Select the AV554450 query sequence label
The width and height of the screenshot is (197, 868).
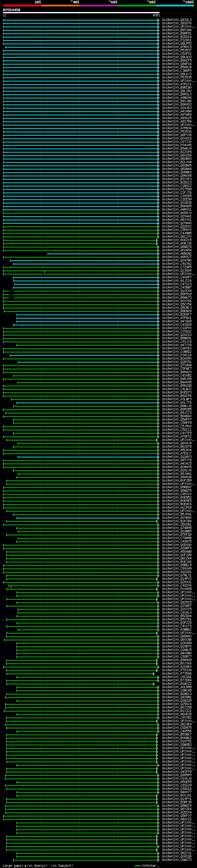11,10
